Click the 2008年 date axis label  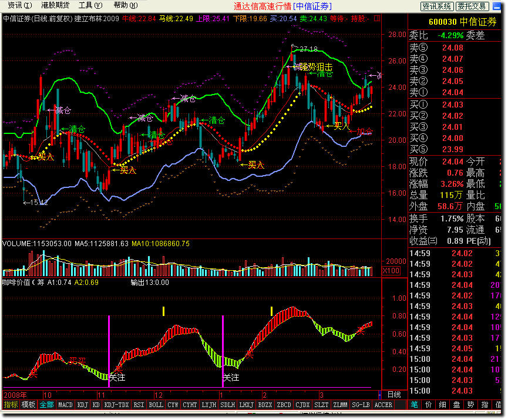[x=15, y=395]
